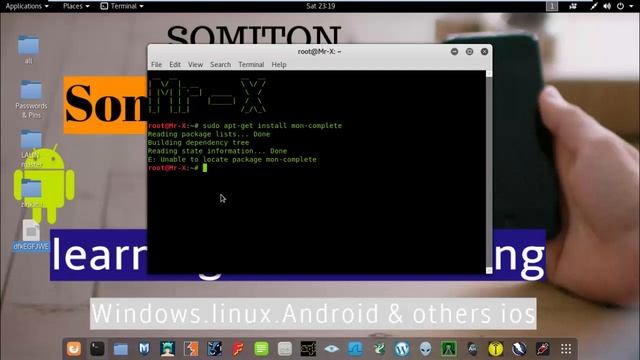Launch the blue lightning circle icon in the dock
Viewport: 640px width, 360px height.
tap(519, 349)
